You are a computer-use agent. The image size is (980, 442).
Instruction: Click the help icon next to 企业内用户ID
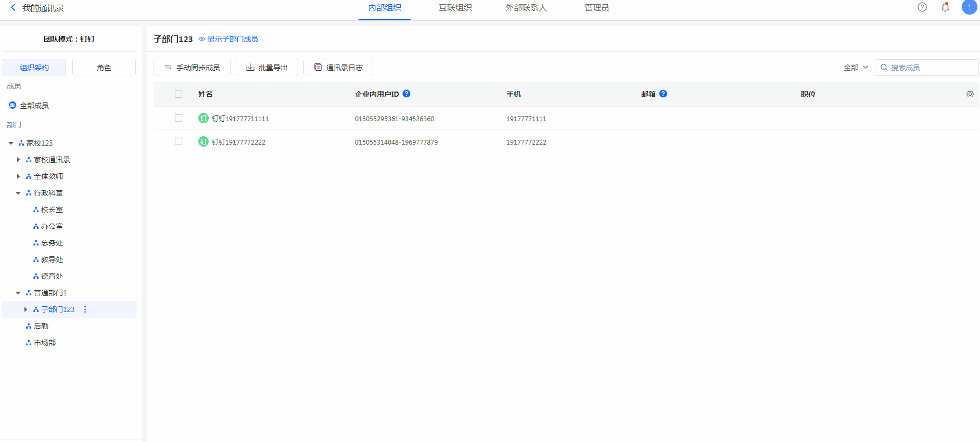click(406, 94)
